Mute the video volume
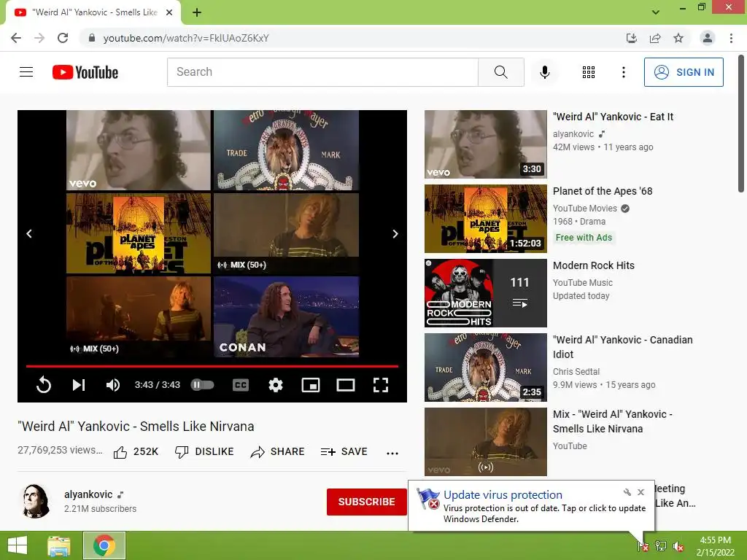This screenshot has width=747, height=560. click(113, 385)
